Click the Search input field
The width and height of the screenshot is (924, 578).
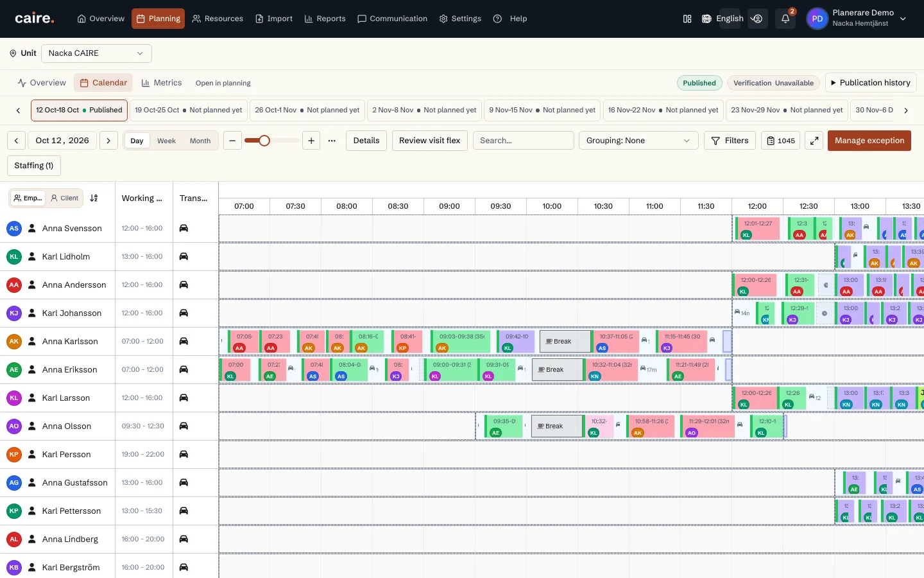523,141
